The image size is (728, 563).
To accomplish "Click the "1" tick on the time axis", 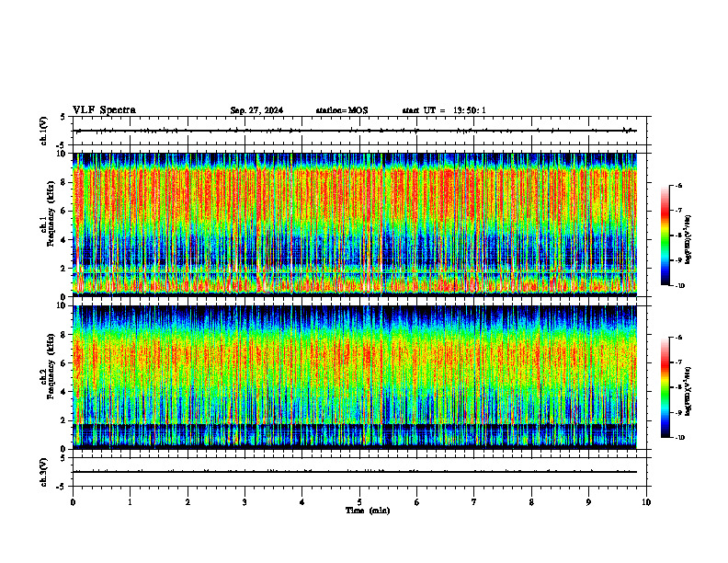I will coord(130,502).
